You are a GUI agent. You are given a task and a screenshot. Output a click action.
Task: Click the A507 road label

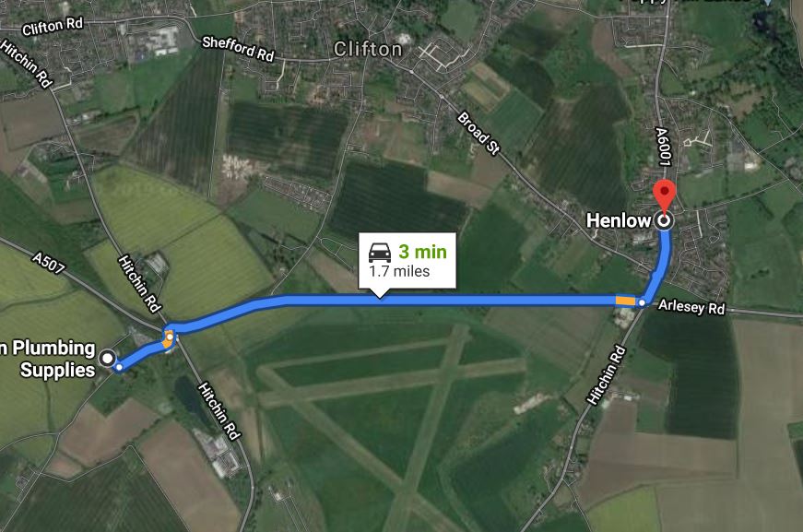49,262
